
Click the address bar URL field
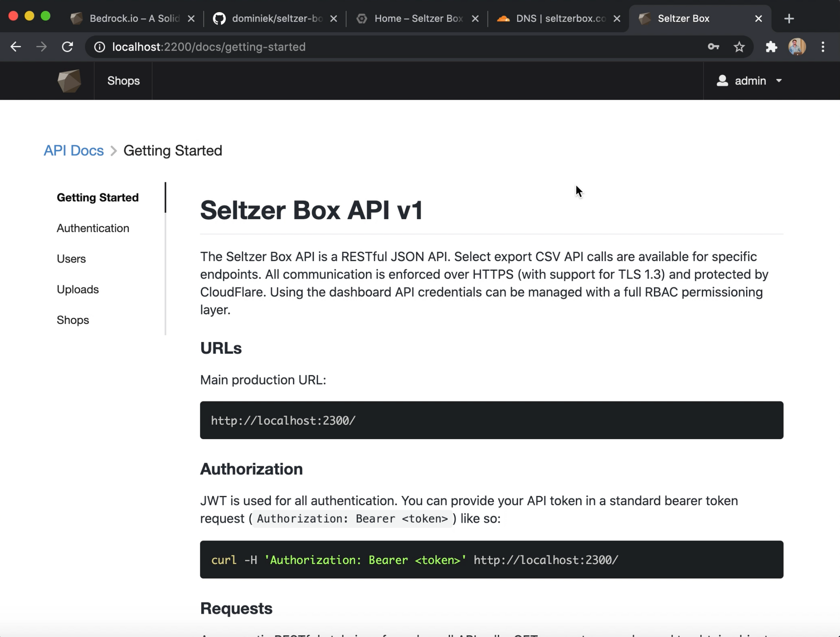point(378,47)
